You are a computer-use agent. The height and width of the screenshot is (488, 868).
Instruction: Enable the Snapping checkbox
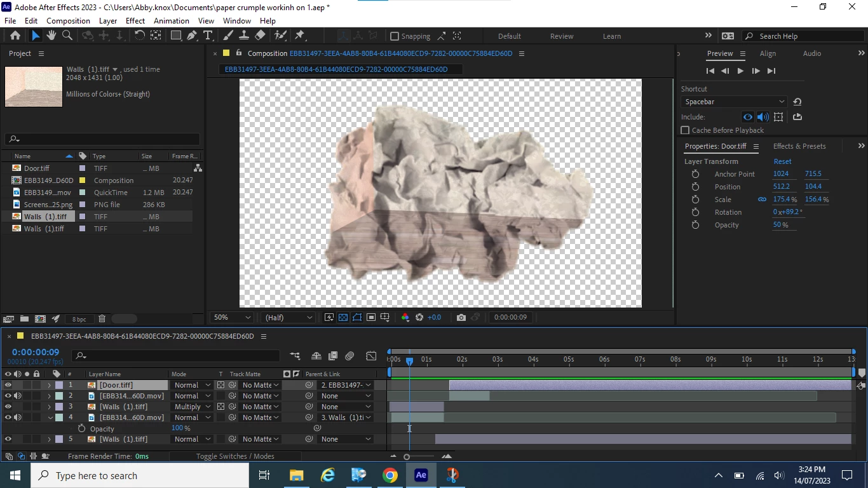[x=395, y=36]
